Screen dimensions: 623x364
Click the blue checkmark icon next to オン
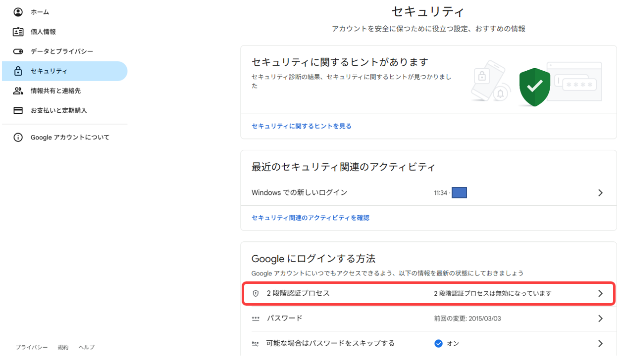(438, 343)
